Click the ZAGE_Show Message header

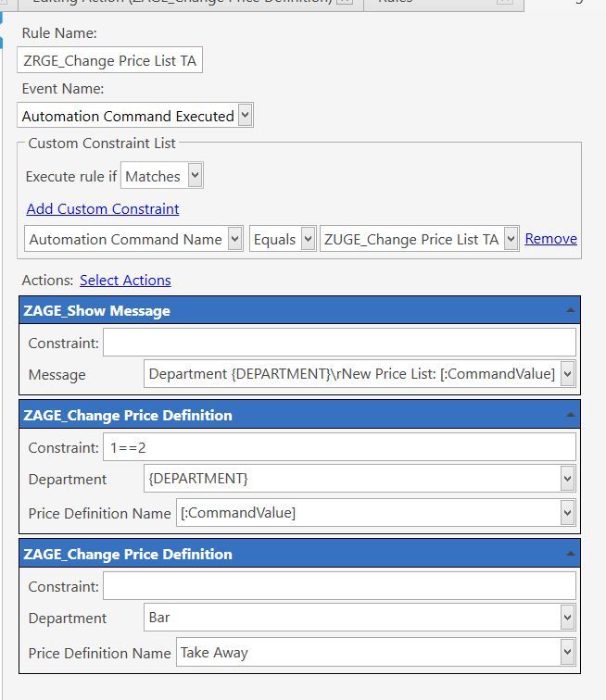pyautogui.click(x=299, y=310)
